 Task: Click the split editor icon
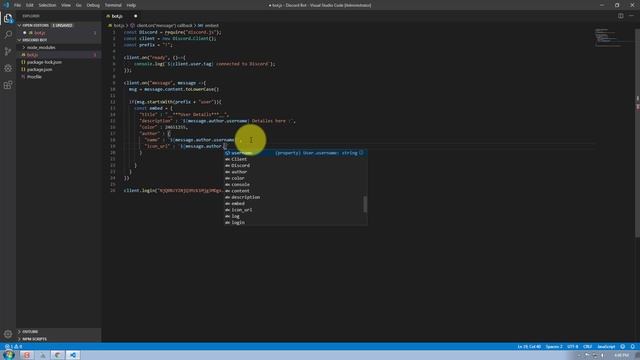click(x=620, y=16)
